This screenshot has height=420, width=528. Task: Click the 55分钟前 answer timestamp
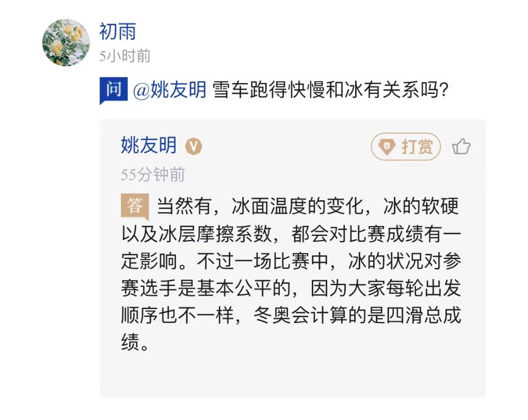pos(153,175)
